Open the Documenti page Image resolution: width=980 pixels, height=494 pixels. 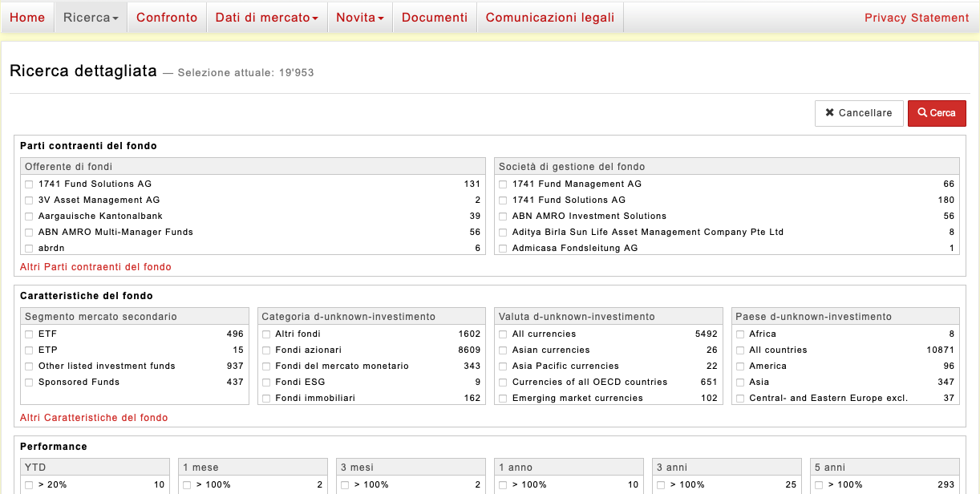pyautogui.click(x=435, y=18)
